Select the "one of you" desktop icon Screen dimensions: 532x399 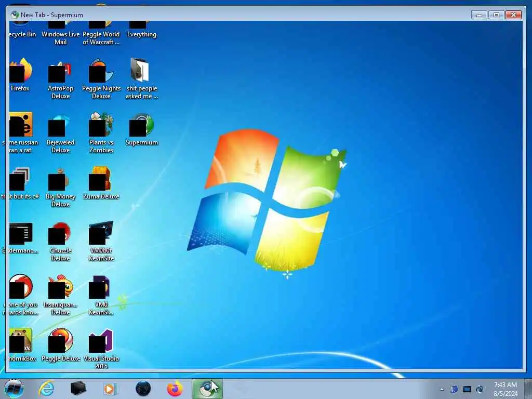[x=21, y=295]
